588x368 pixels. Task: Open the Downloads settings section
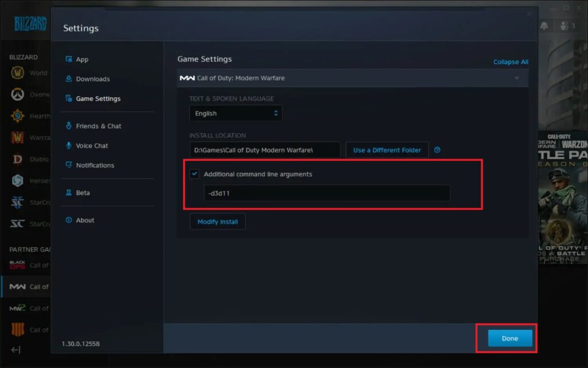(x=92, y=79)
